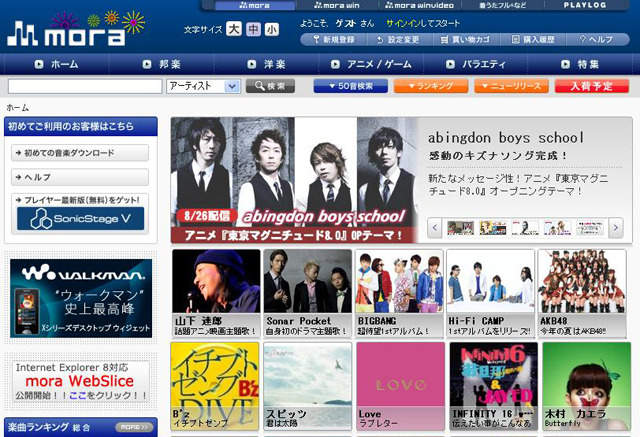Viewport: 640px width, 437px height.
Task: Open the 特集 navigation menu
Action: [580, 64]
